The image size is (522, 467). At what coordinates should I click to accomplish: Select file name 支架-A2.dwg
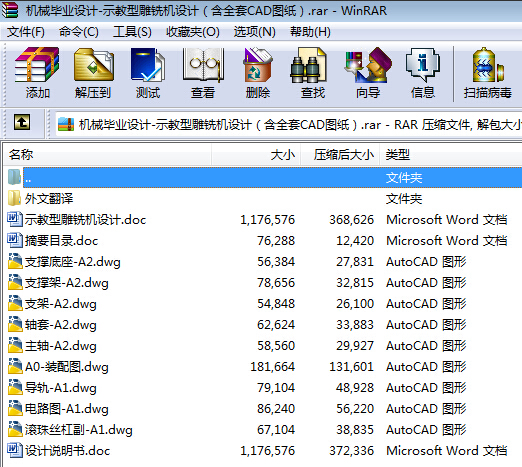60,304
